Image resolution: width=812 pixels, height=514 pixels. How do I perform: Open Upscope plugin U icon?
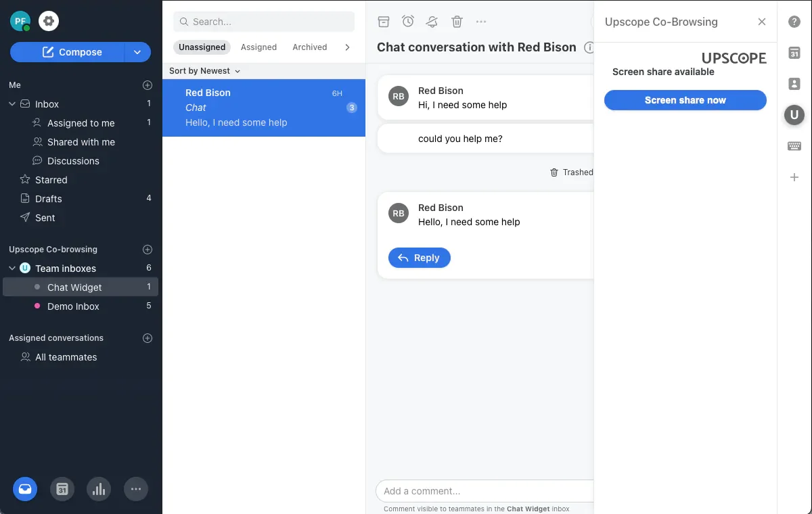click(x=794, y=115)
